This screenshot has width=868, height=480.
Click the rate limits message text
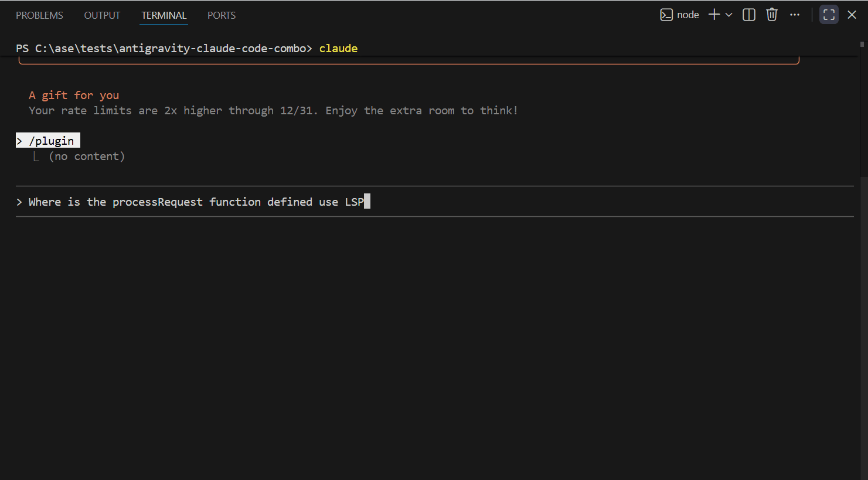[273, 111]
